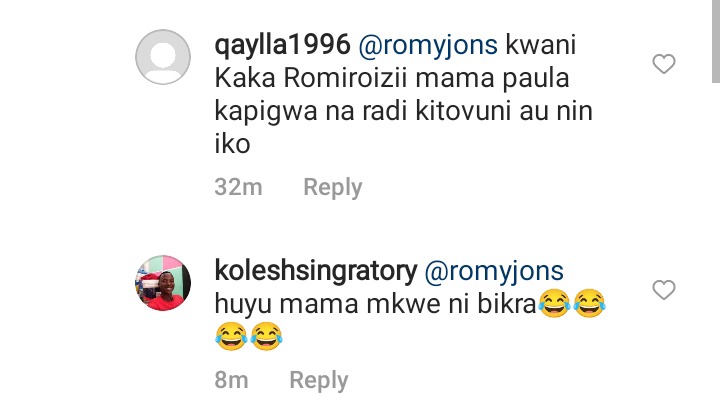Open @romyjons mention beside koleshsingratory
The image size is (720, 415).
[x=494, y=271]
